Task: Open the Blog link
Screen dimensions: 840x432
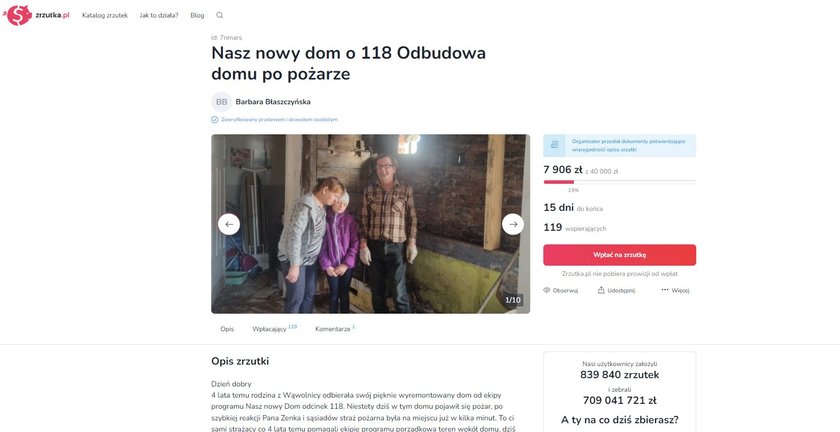Action: (197, 16)
